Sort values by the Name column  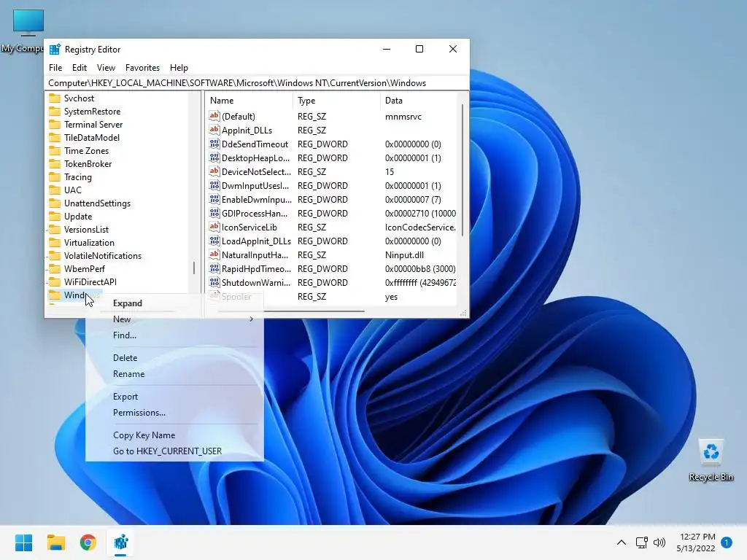click(x=249, y=101)
